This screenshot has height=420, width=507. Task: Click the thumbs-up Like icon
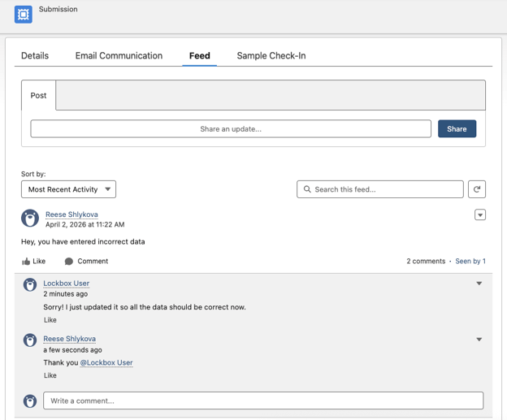click(x=26, y=262)
